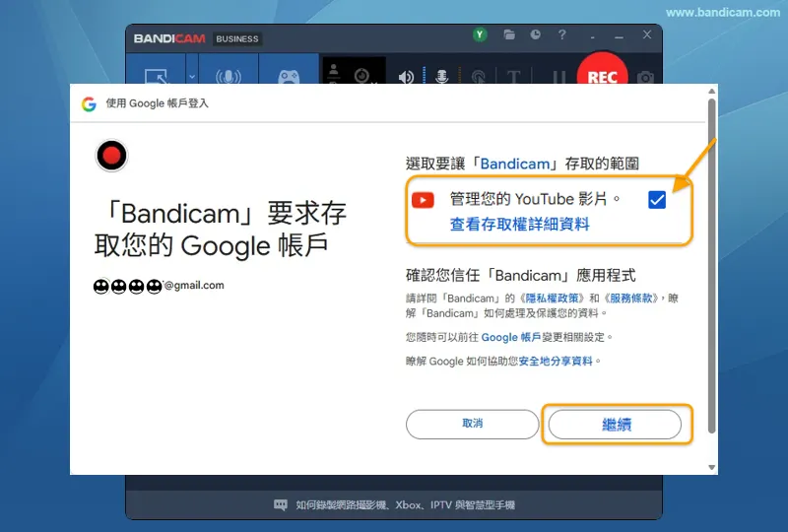Click the 如何錄製網路攝影機 tip text in footer
This screenshot has width=788, height=532.
405,504
